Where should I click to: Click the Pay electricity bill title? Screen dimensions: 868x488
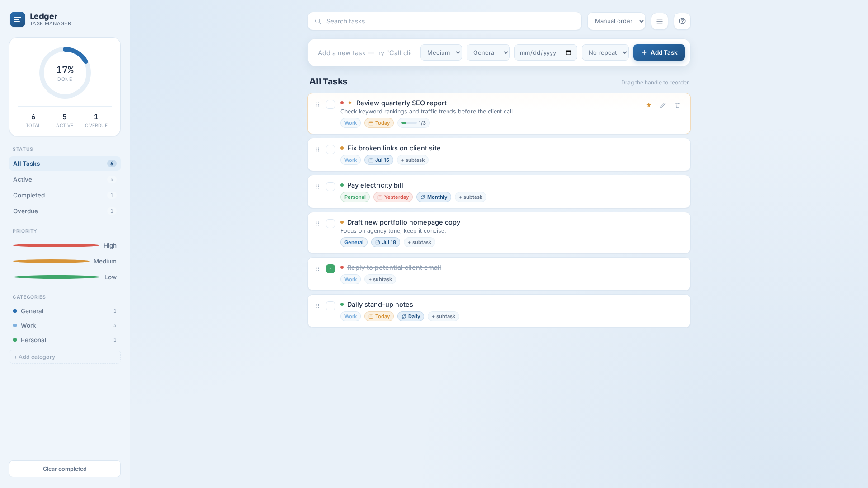click(375, 185)
